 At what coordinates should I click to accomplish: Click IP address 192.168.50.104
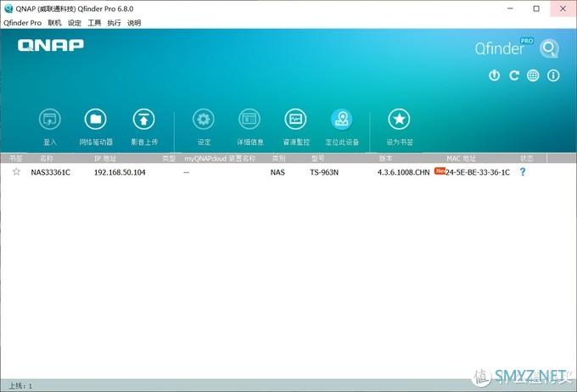(120, 172)
